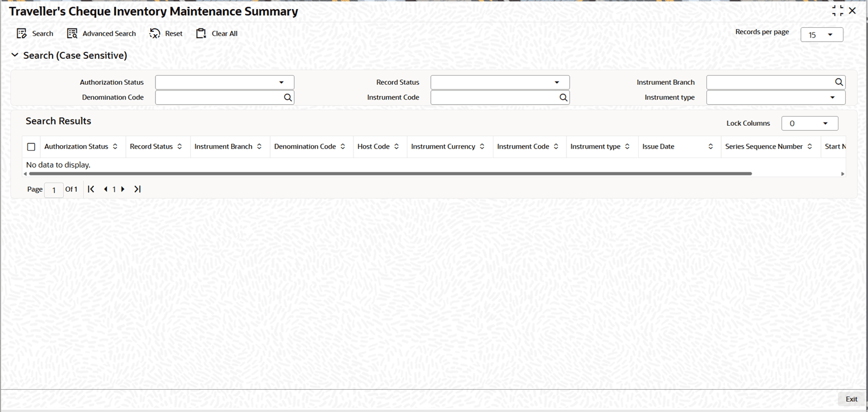The height and width of the screenshot is (412, 868).
Task: Sort by Denomination Code column
Action: [343, 147]
